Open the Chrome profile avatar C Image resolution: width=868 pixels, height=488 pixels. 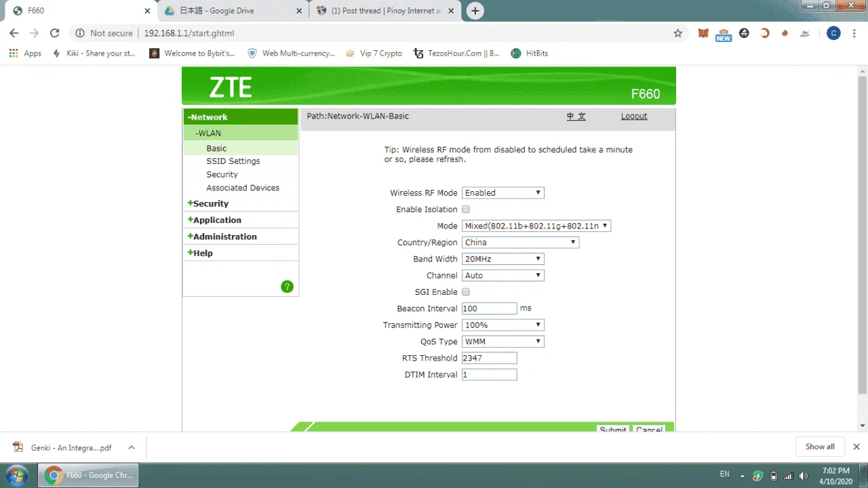[833, 33]
